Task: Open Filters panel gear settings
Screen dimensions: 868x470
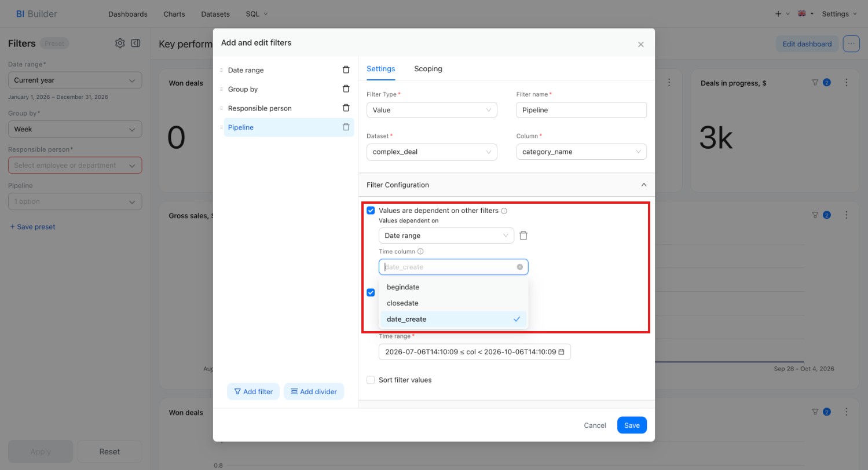Action: coord(120,43)
